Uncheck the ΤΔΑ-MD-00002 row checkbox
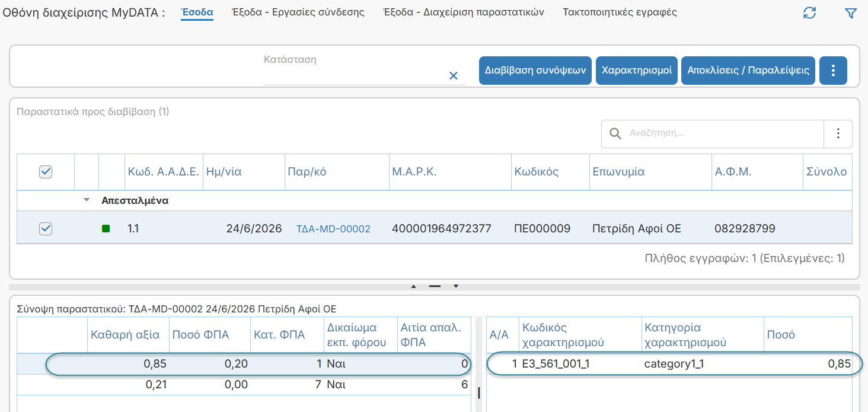This screenshot has width=868, height=412. click(46, 228)
